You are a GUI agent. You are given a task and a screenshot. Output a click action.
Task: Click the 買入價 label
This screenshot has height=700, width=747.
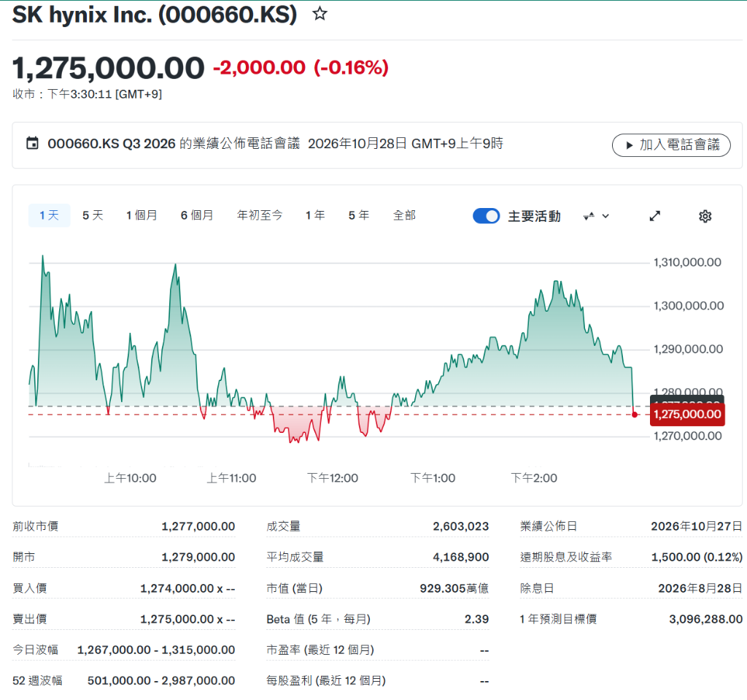click(29, 588)
